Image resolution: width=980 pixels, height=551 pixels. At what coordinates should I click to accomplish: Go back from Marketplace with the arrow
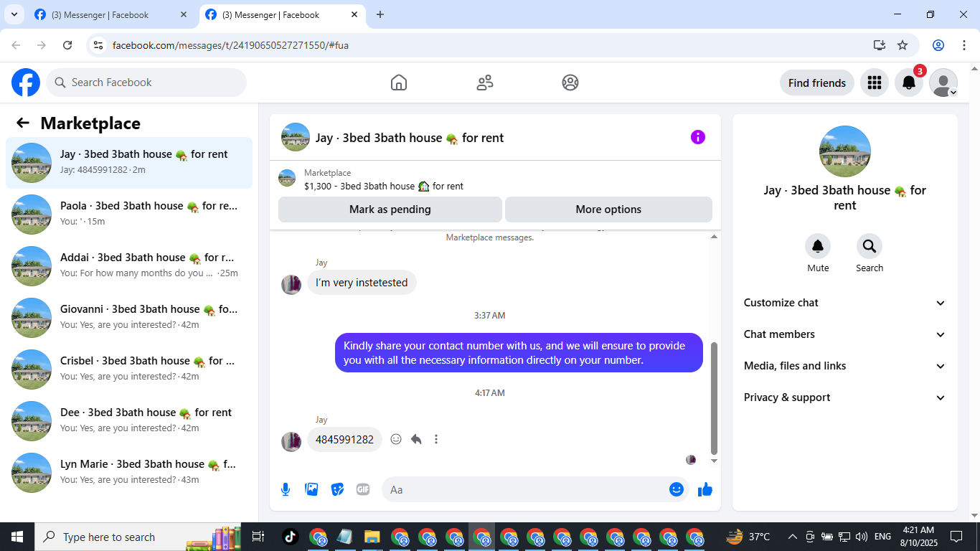(23, 123)
